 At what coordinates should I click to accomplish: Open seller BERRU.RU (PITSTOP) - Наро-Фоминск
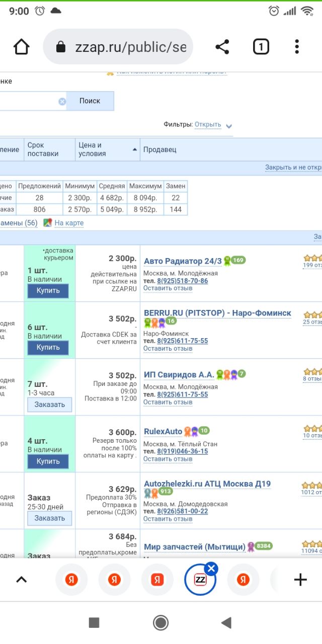217,313
